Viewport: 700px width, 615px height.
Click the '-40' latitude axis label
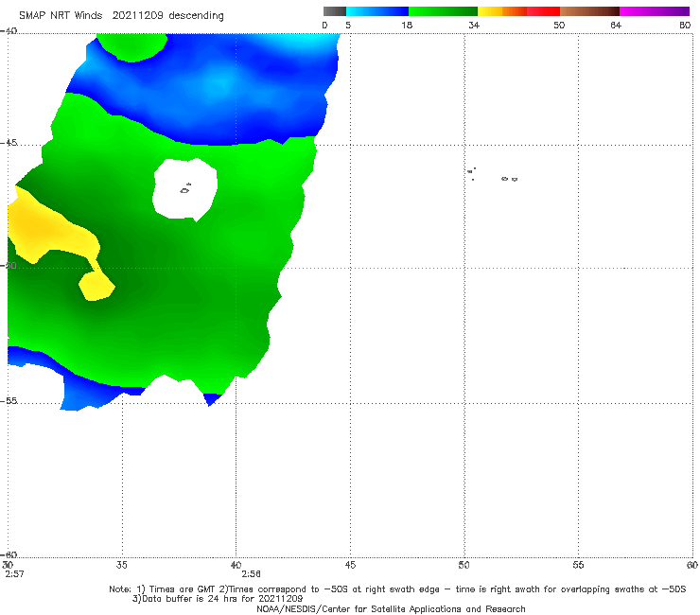click(x=9, y=31)
